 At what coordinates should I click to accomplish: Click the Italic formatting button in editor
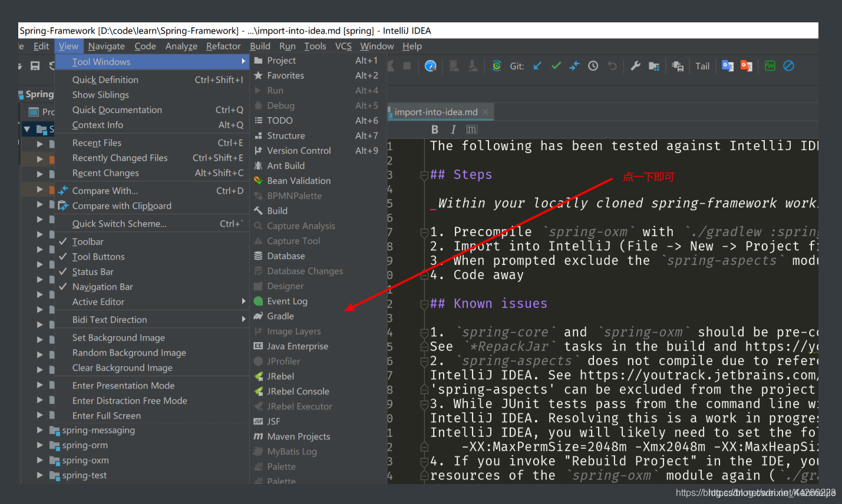coord(453,130)
